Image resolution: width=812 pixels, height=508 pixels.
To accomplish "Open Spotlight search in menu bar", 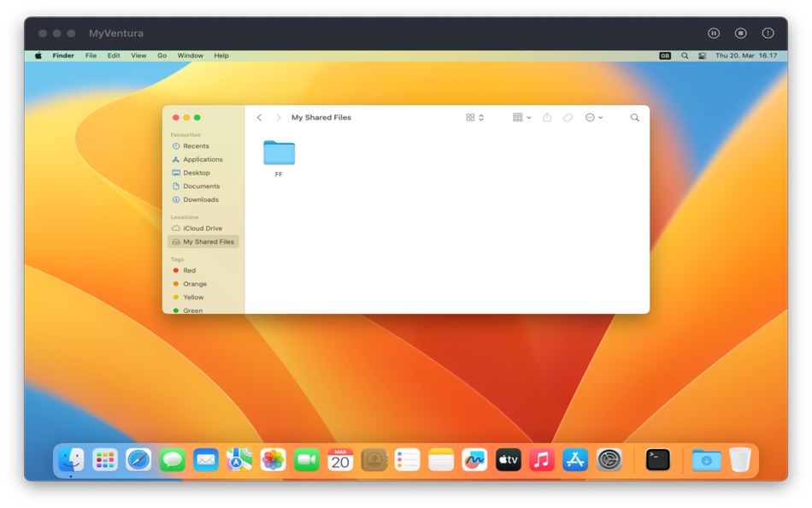I will 685,56.
